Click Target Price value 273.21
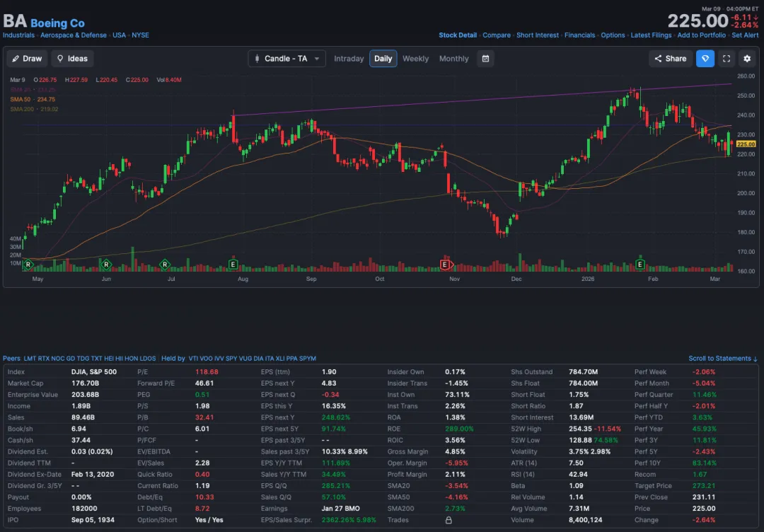The image size is (764, 532). click(704, 486)
